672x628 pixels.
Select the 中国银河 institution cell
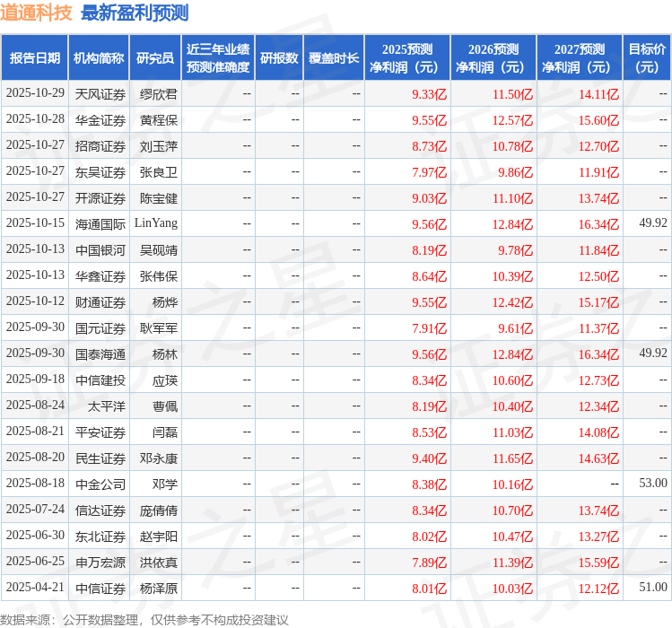click(x=100, y=250)
